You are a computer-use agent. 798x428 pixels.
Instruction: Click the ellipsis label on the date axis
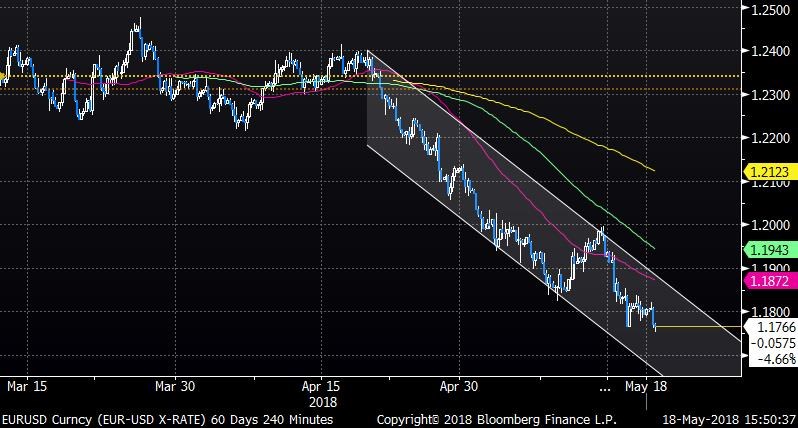tap(605, 389)
